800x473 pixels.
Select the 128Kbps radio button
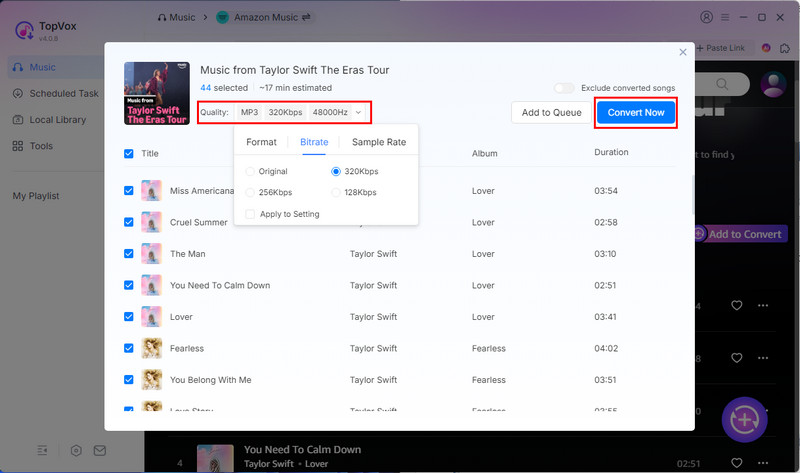[336, 192]
